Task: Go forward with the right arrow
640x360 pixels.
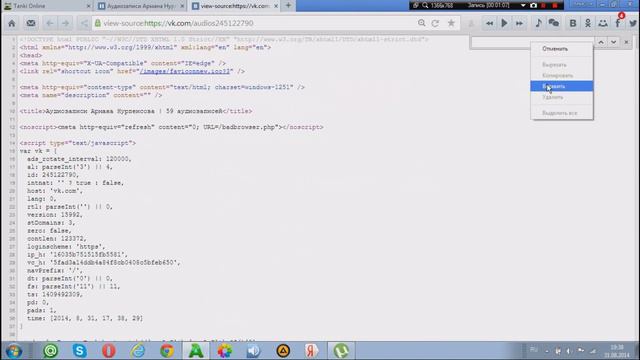Action: point(65,23)
